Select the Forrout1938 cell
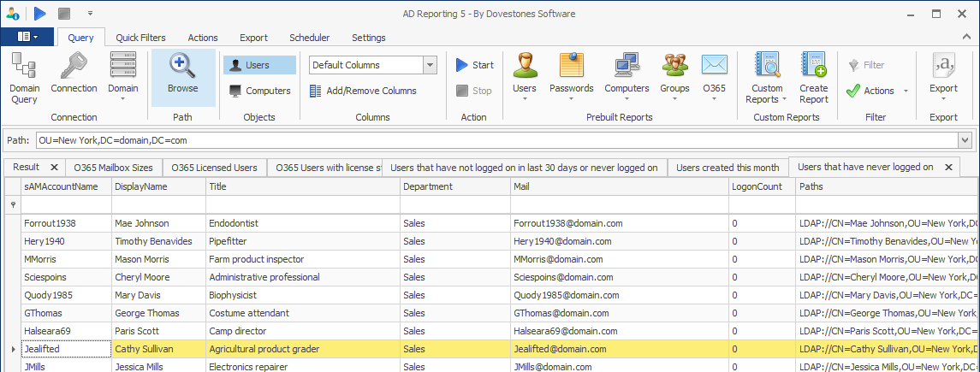 [66, 223]
